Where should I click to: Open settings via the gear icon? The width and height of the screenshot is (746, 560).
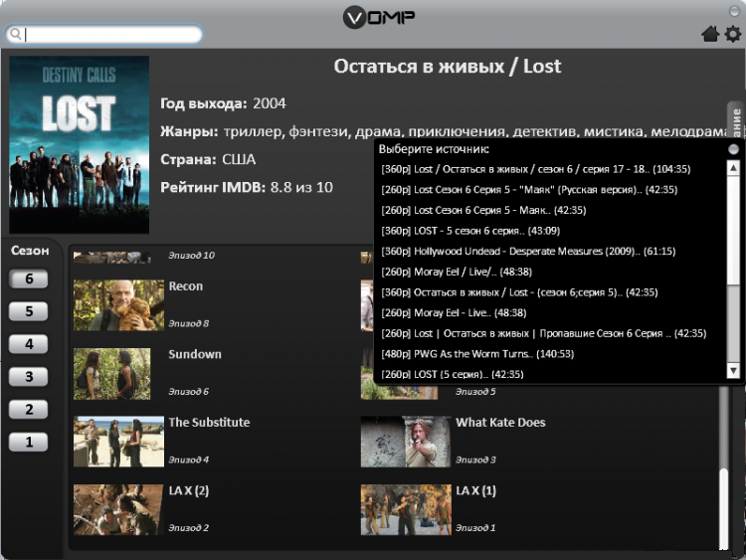tap(733, 34)
